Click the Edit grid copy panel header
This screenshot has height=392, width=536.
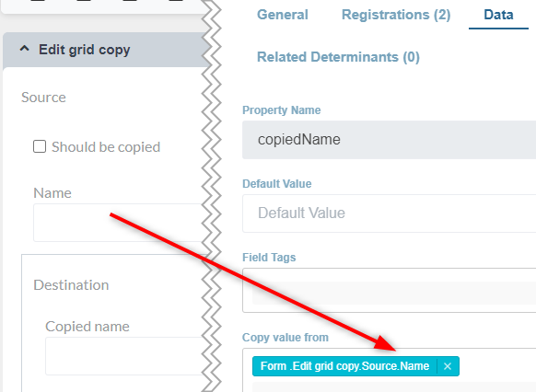106,50
